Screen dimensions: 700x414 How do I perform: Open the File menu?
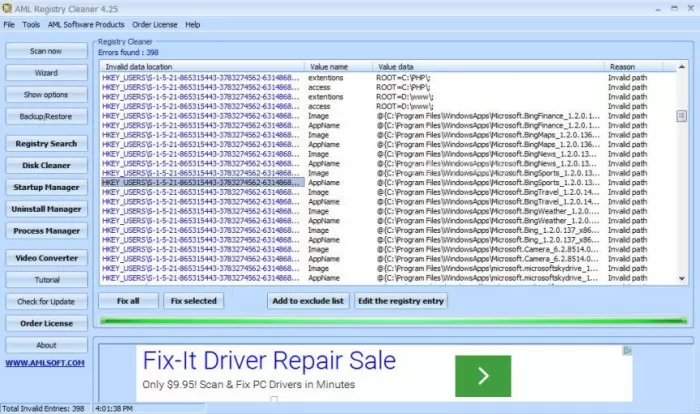pyautogui.click(x=9, y=25)
